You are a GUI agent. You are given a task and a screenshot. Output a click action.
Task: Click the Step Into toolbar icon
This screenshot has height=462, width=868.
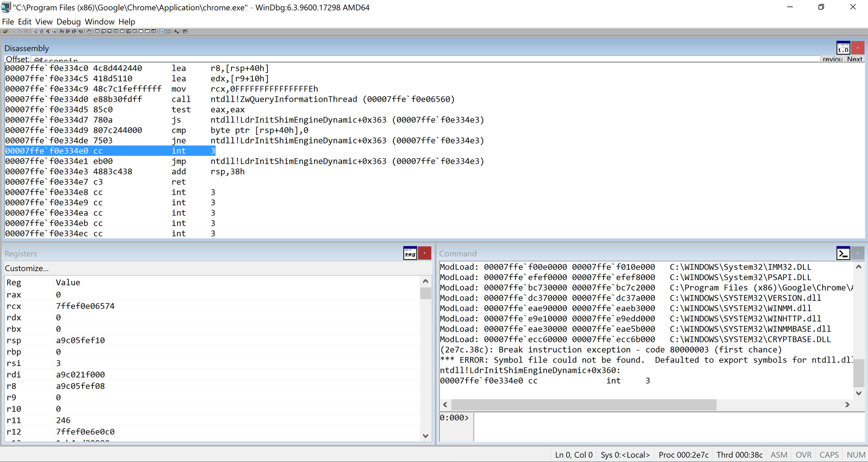61,31
